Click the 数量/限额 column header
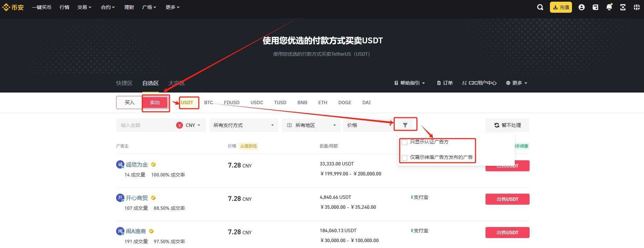This screenshot has height=248, width=644. (329, 146)
